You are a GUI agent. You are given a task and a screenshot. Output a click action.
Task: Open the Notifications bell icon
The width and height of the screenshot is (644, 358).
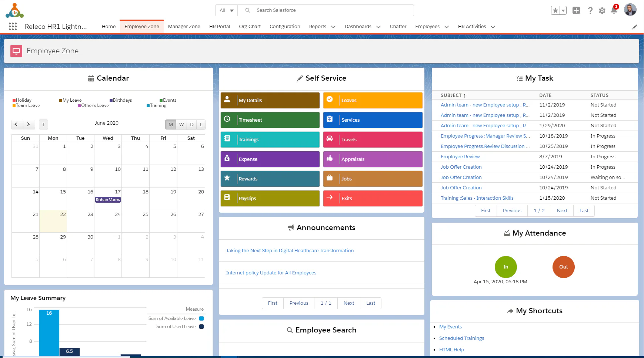tap(614, 10)
